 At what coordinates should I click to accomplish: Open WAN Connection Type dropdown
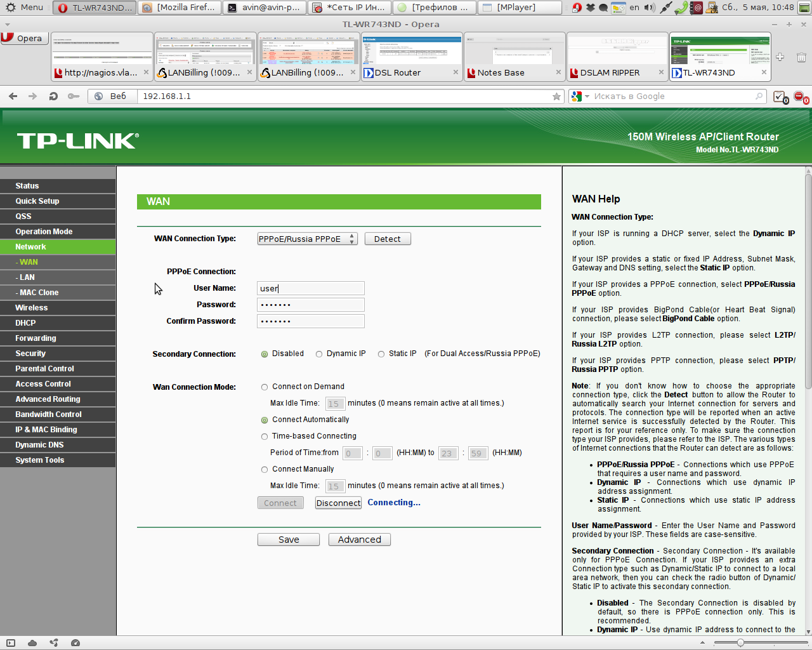point(307,239)
